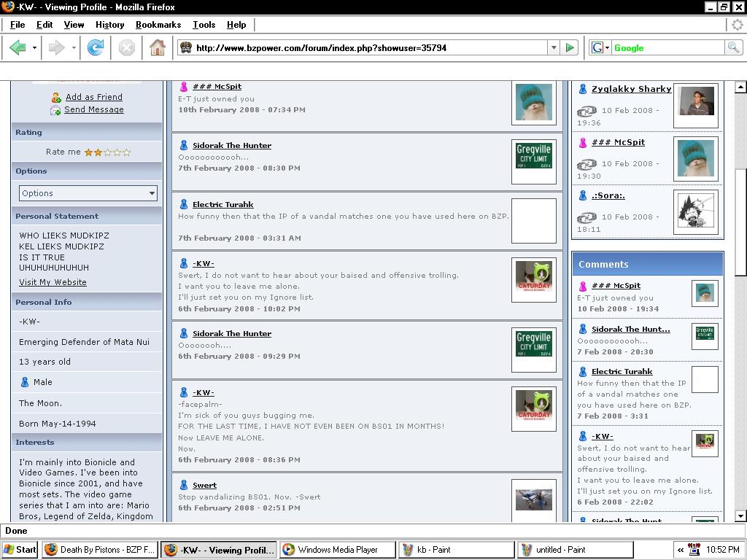Switch to untitled - Paint taskbar window

[576, 550]
